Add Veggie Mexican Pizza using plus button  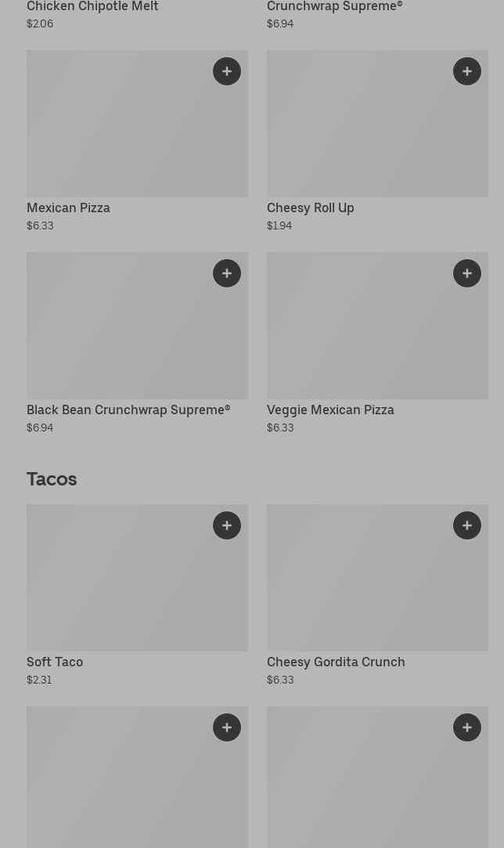(x=467, y=273)
